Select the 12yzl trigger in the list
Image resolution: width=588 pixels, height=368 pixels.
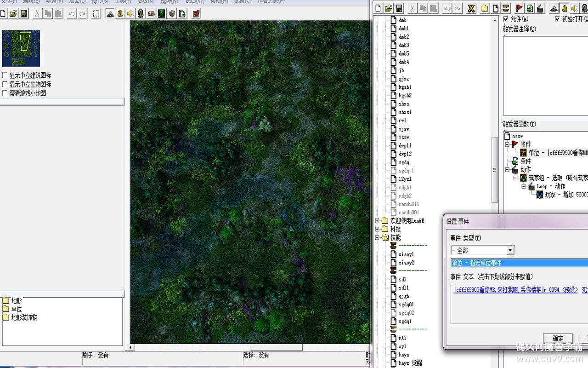coord(405,179)
